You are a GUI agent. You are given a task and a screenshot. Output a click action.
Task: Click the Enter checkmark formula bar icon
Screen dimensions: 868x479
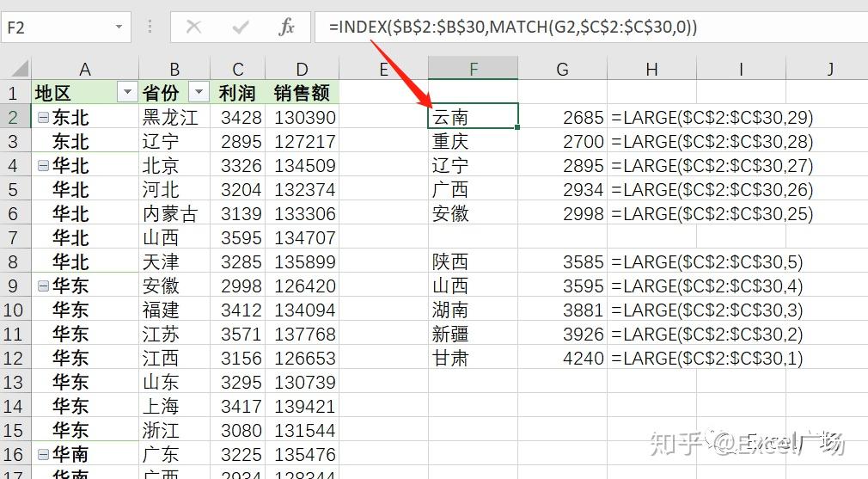click(x=241, y=27)
